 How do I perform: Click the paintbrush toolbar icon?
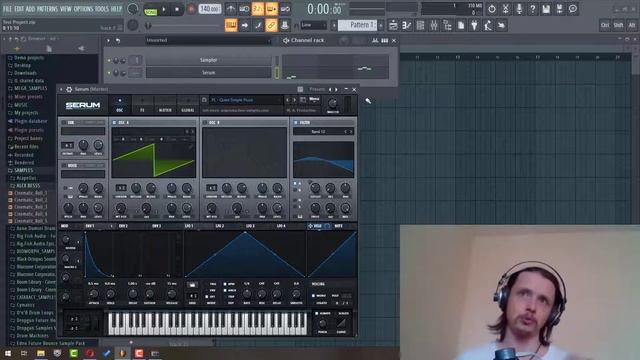258,25
